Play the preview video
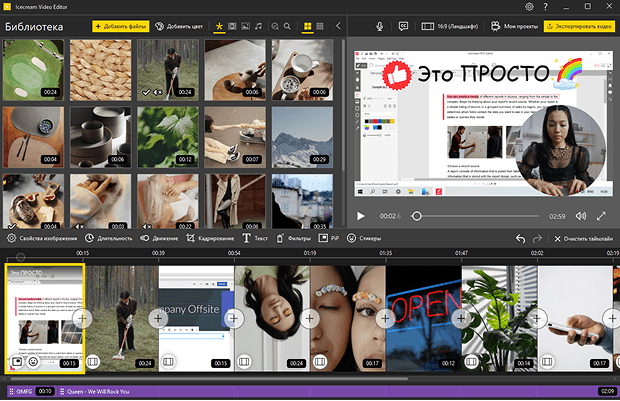 click(361, 216)
